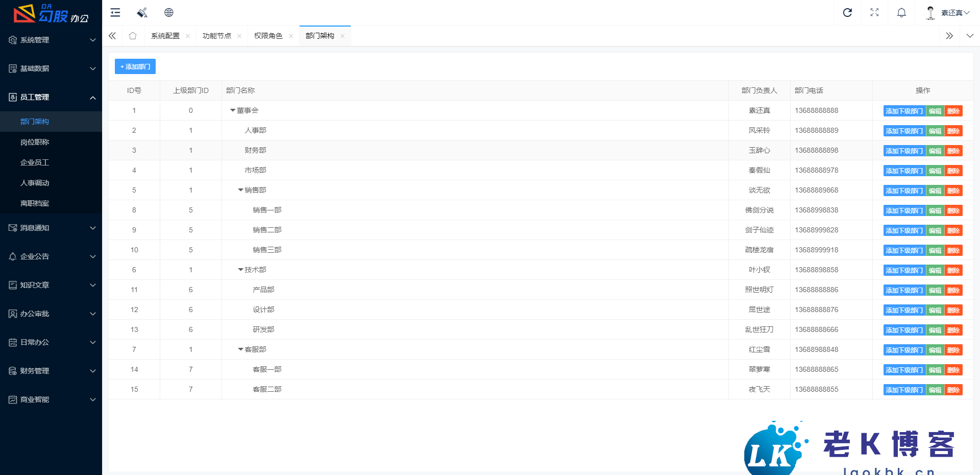Switch to the 权限角色 tab

(268, 36)
